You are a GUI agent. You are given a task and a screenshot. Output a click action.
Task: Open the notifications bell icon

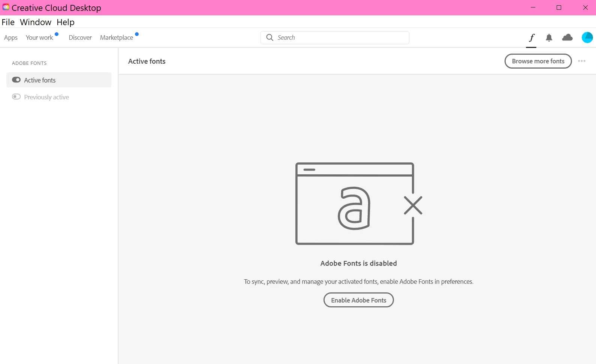tap(549, 37)
